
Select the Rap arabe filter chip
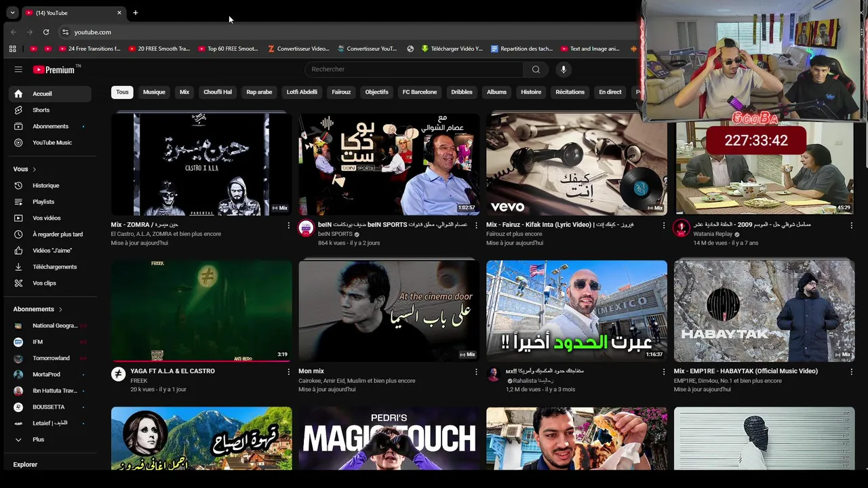(259, 92)
